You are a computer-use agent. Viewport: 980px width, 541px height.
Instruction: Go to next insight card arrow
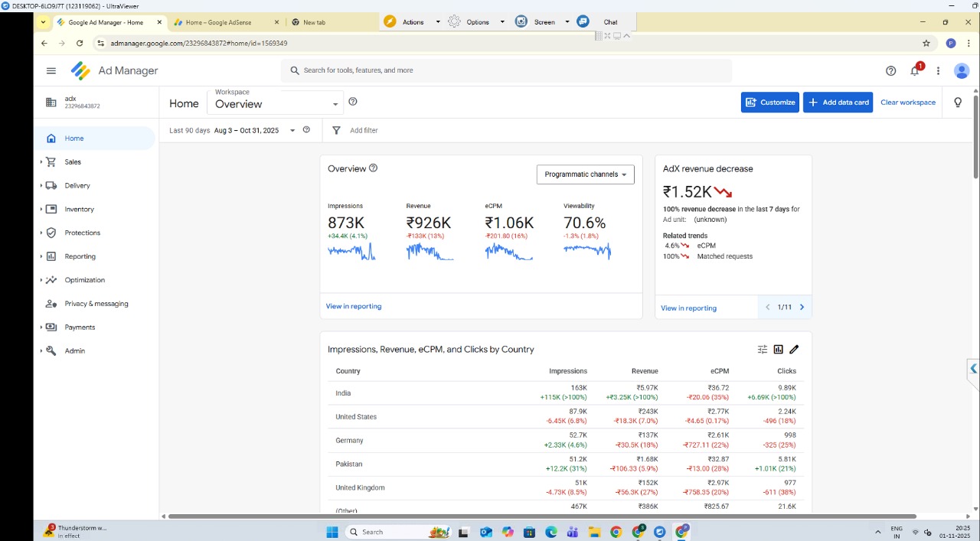(x=802, y=308)
